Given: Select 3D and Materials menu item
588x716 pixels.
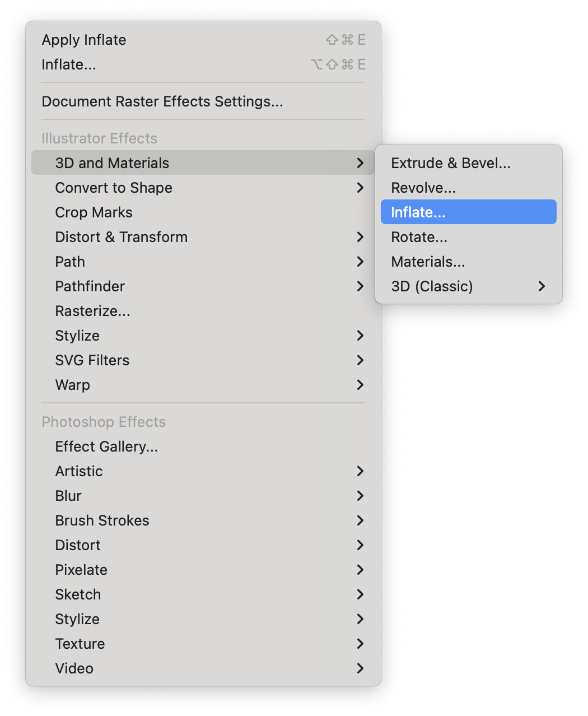Looking at the screenshot, I should tap(203, 163).
